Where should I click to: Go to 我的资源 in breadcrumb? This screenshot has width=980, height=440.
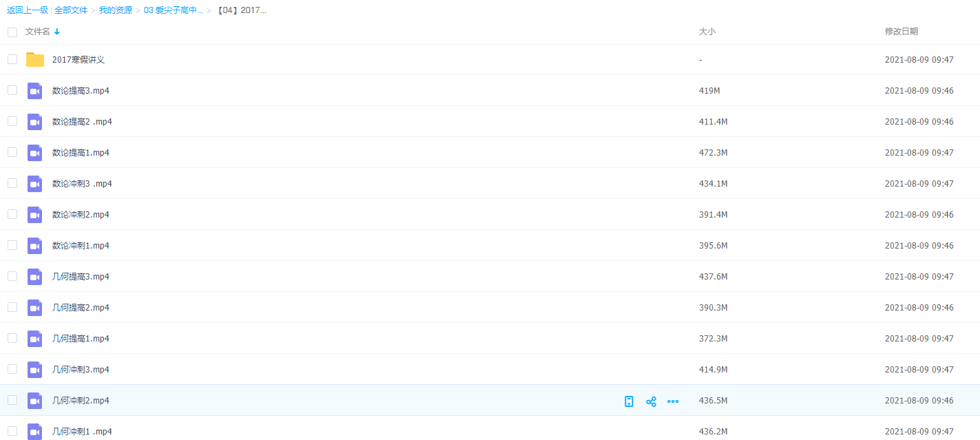pyautogui.click(x=116, y=10)
